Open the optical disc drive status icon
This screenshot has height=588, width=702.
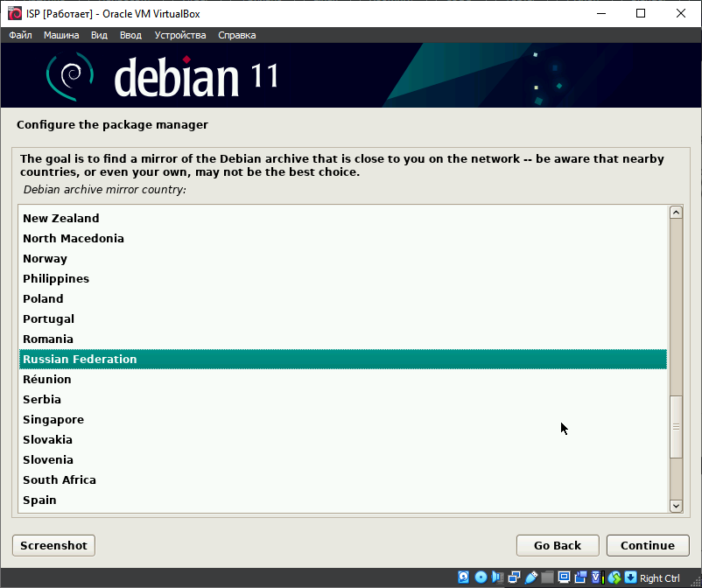(x=481, y=577)
